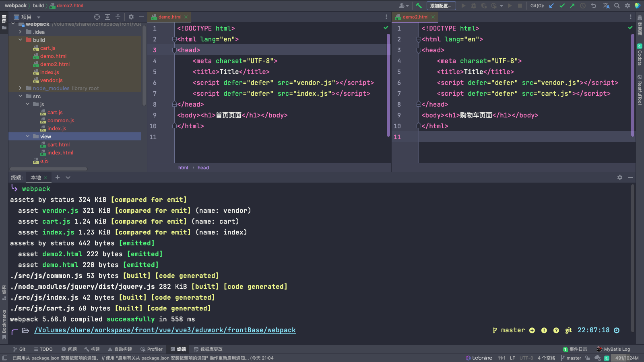This screenshot has height=362, width=644.
Task: Open the translation icon in the toolbar
Action: [606, 5]
